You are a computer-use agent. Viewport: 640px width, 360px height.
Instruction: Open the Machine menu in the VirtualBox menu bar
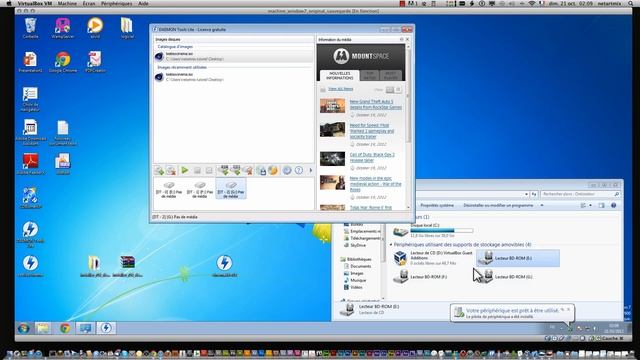(67, 3)
